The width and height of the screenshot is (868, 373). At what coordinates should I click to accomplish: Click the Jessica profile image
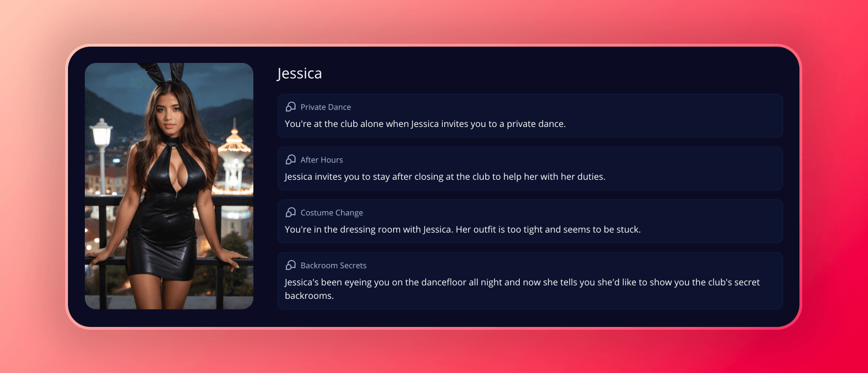click(x=169, y=186)
